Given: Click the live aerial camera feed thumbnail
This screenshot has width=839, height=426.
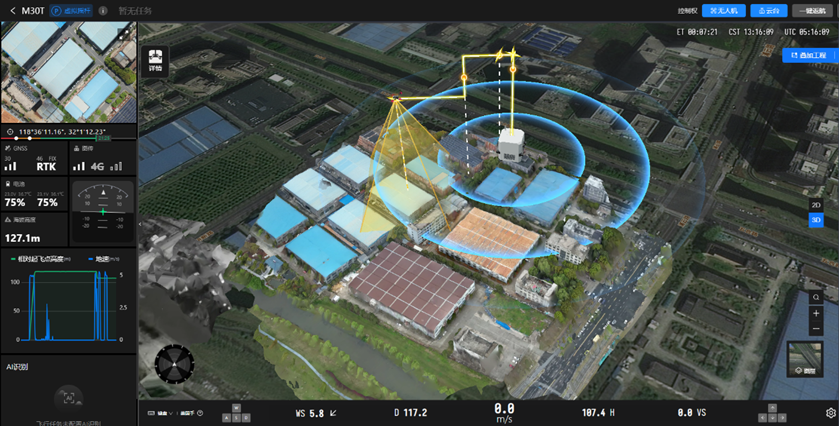Looking at the screenshot, I should pos(66,68).
